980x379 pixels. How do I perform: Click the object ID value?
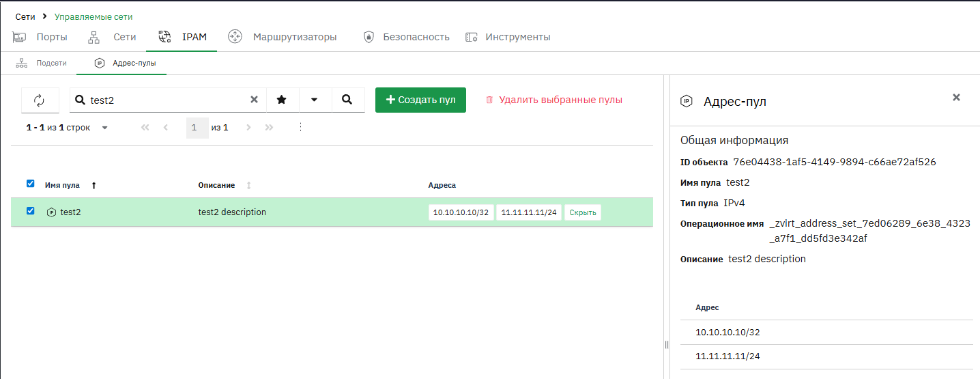tap(834, 162)
